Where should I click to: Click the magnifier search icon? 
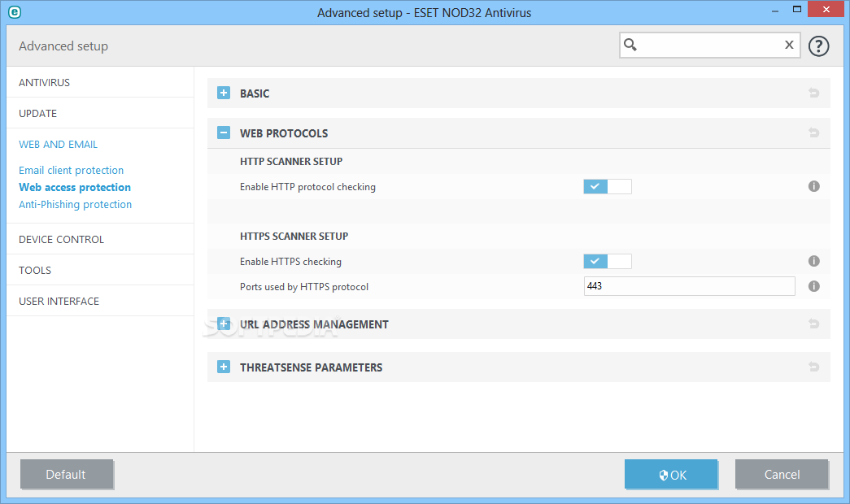tap(630, 45)
